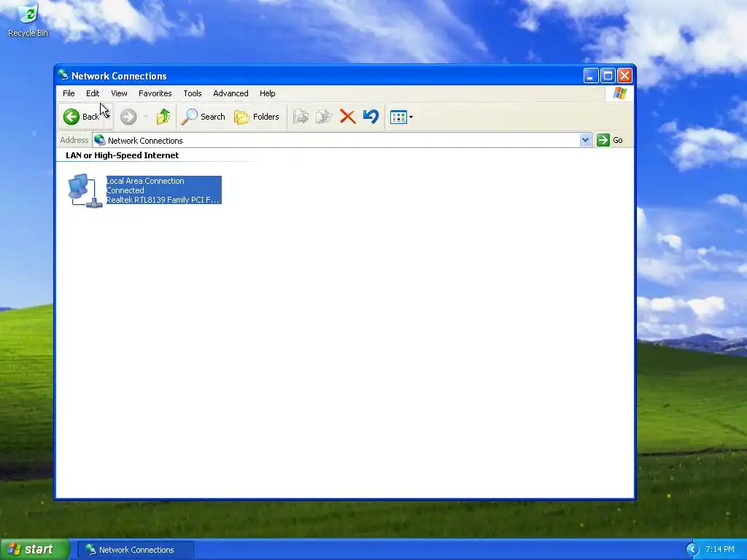Click the LAN or High-Speed Internet heading
The height and width of the screenshot is (560, 747).
point(122,155)
